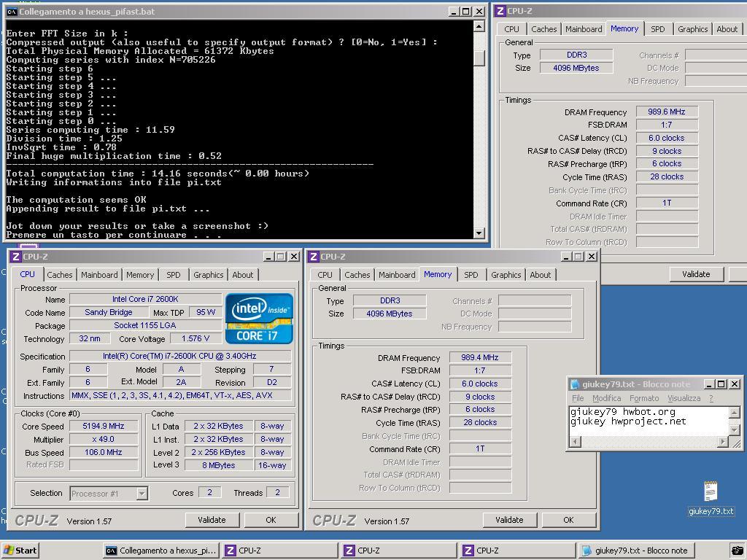Screen dimensions: 747x560
Task: Click OK in the bottom-left CPU-Z window
Action: (271, 520)
